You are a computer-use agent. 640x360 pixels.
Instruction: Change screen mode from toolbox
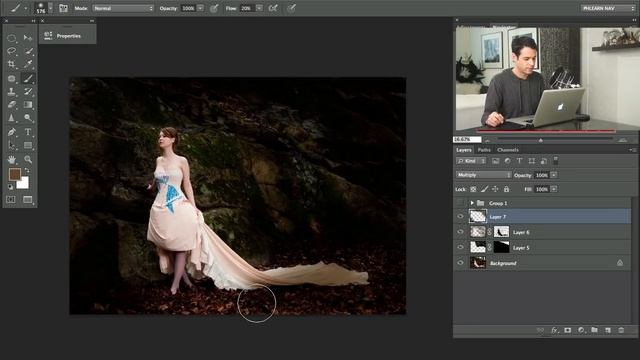coord(28,200)
